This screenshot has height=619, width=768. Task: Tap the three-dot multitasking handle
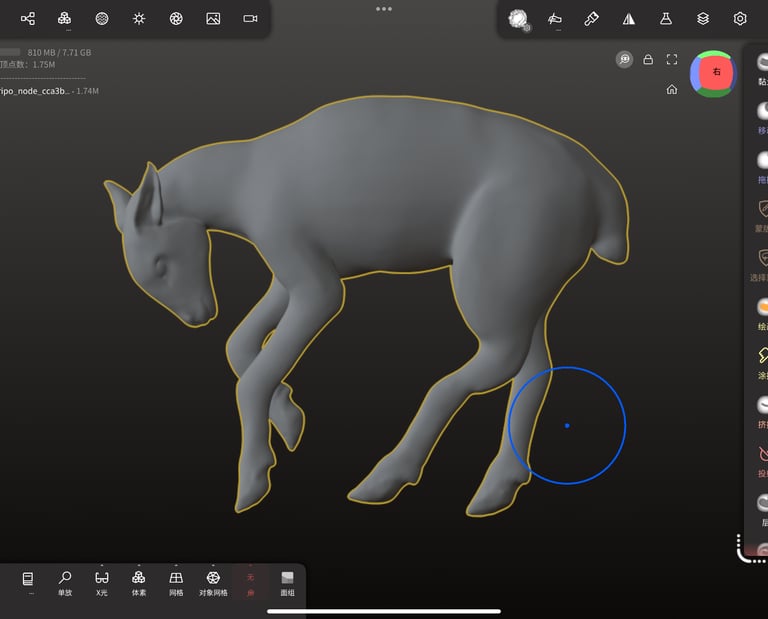384,9
